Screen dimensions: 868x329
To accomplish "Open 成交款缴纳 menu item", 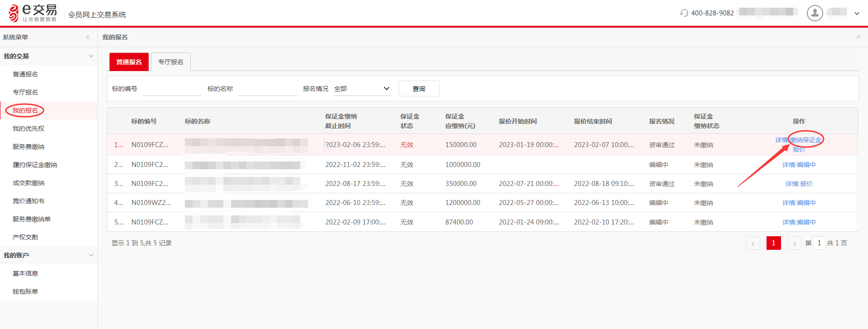I will pyautogui.click(x=29, y=183).
